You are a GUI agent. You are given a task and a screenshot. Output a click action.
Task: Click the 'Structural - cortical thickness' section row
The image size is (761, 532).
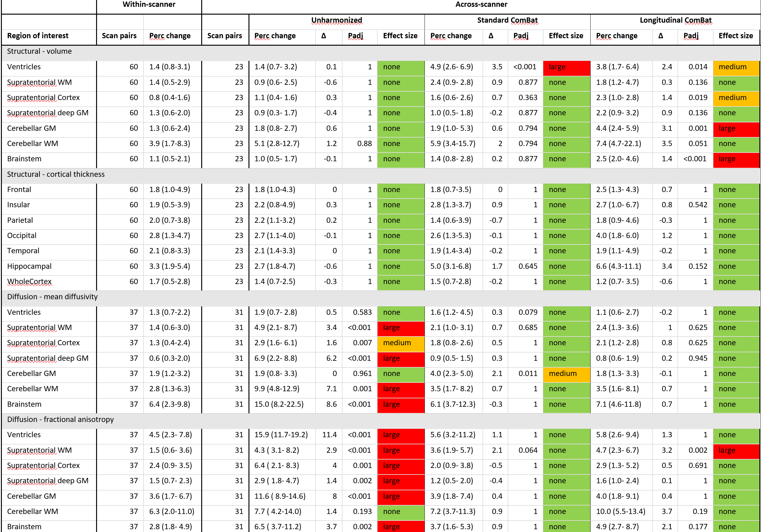(56, 174)
